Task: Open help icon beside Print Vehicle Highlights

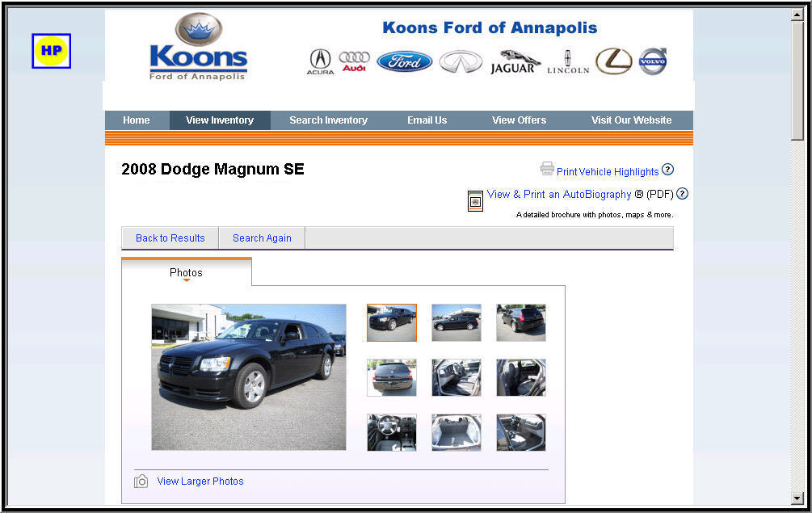Action: click(667, 170)
